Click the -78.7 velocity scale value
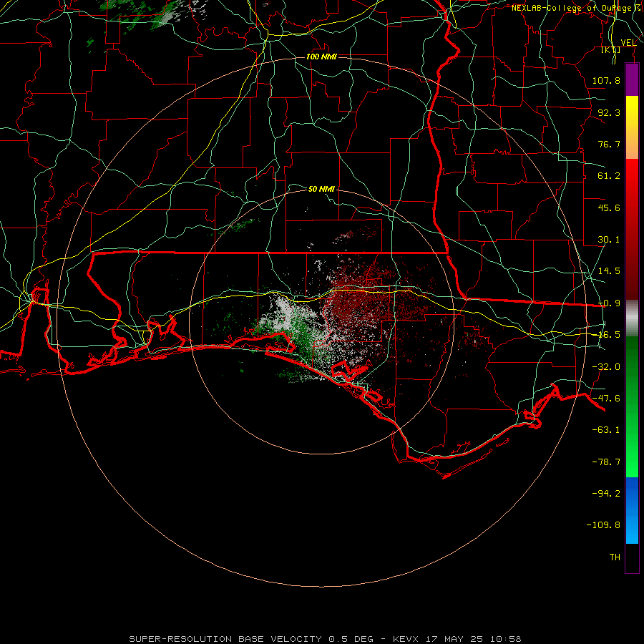 pos(606,462)
